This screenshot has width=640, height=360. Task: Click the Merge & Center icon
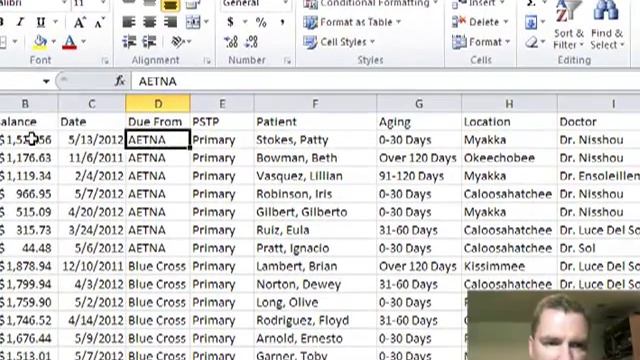coord(193,22)
